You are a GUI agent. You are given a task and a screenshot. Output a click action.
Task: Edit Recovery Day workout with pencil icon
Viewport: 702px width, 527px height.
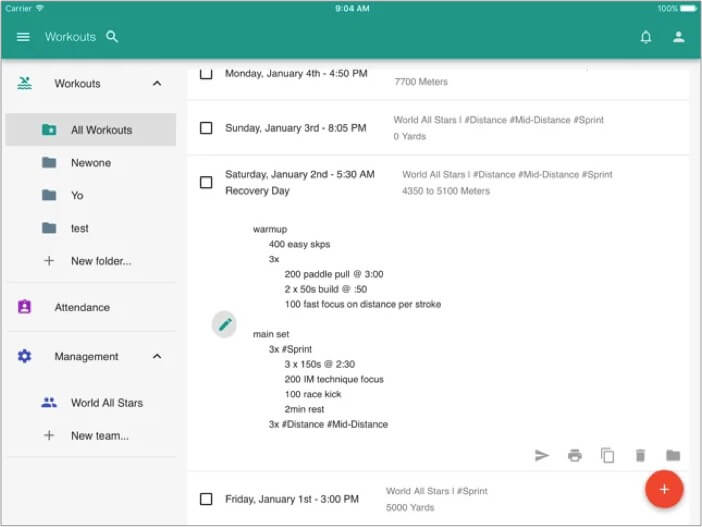[x=224, y=324]
